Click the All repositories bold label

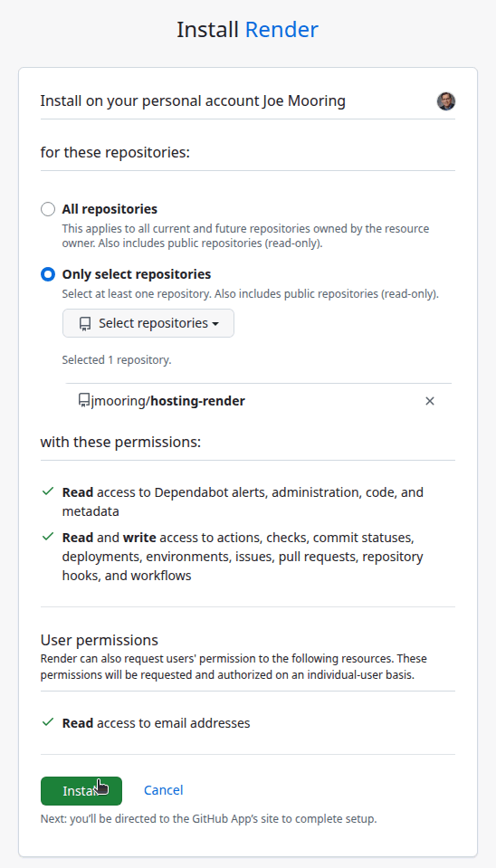pos(110,209)
